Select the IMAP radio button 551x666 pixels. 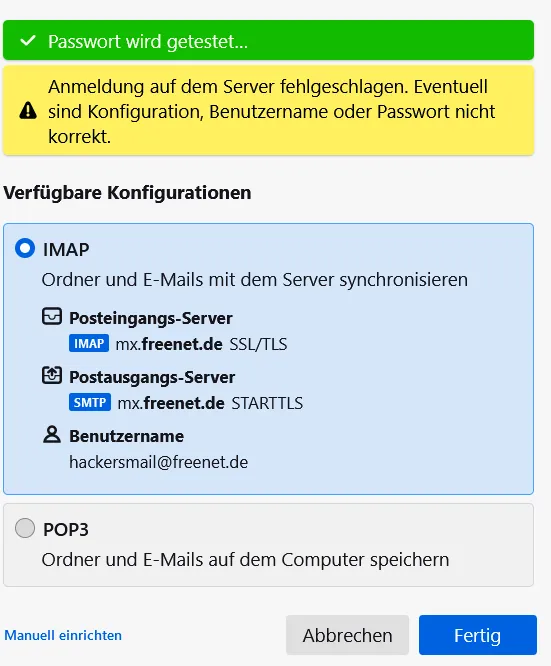(x=25, y=248)
